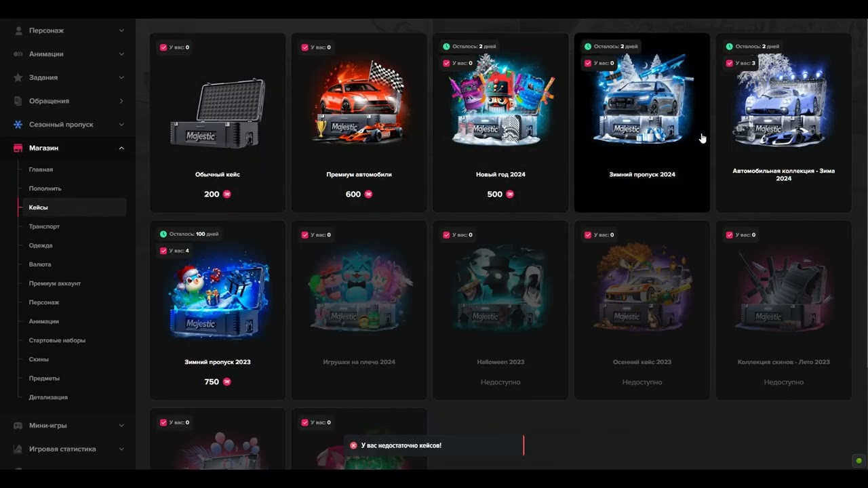Open the Новый год 2024 case image
The height and width of the screenshot is (488, 868).
500,102
